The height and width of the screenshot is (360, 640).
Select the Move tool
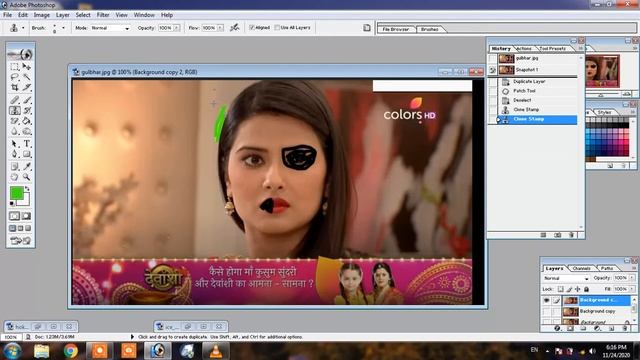pyautogui.click(x=27, y=66)
